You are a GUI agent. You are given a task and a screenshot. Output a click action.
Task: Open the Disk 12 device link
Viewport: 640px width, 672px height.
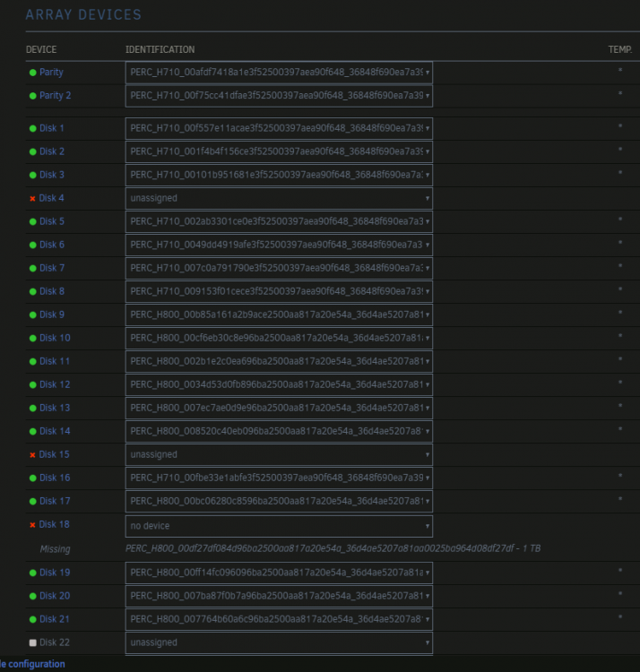point(55,384)
